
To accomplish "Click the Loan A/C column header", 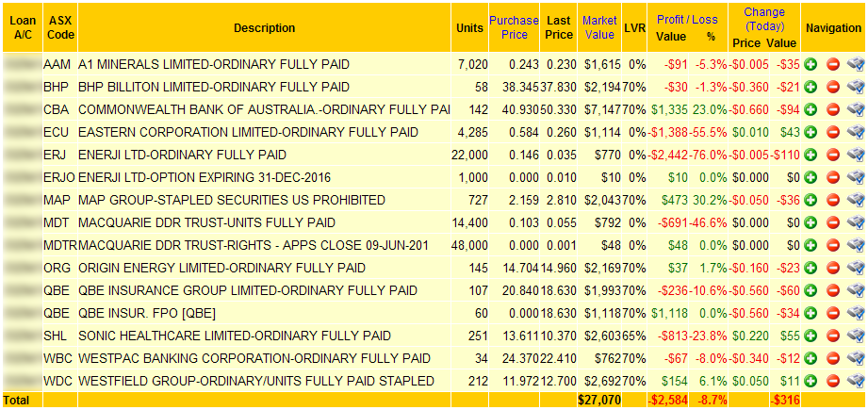I will (23, 27).
